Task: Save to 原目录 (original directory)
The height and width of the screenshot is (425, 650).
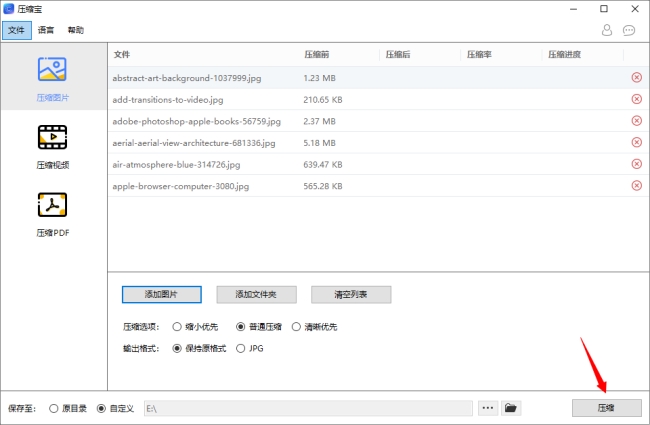Action: point(68,408)
